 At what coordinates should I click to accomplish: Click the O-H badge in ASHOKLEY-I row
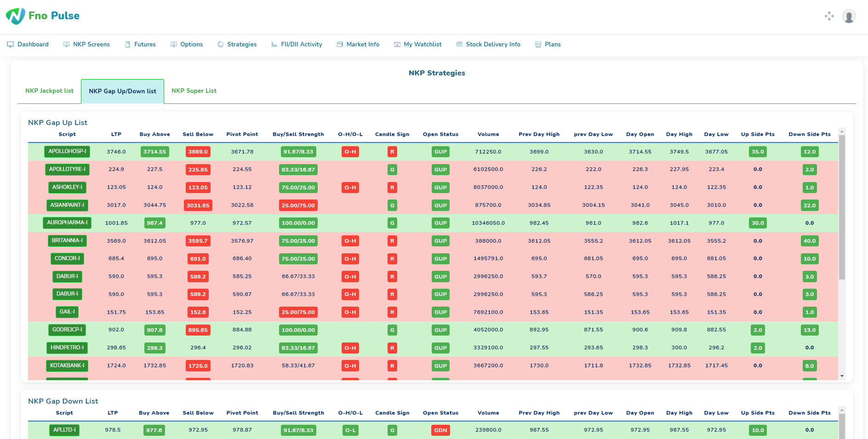350,188
